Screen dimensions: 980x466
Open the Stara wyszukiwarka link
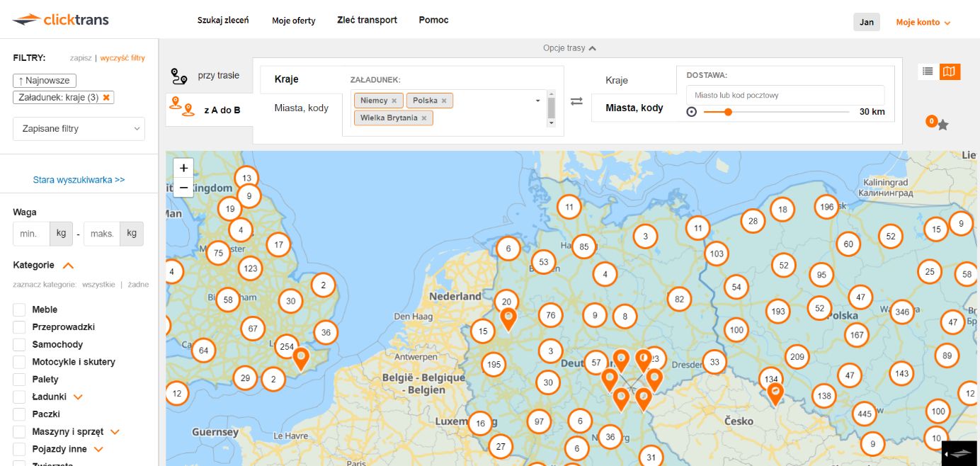[79, 180]
